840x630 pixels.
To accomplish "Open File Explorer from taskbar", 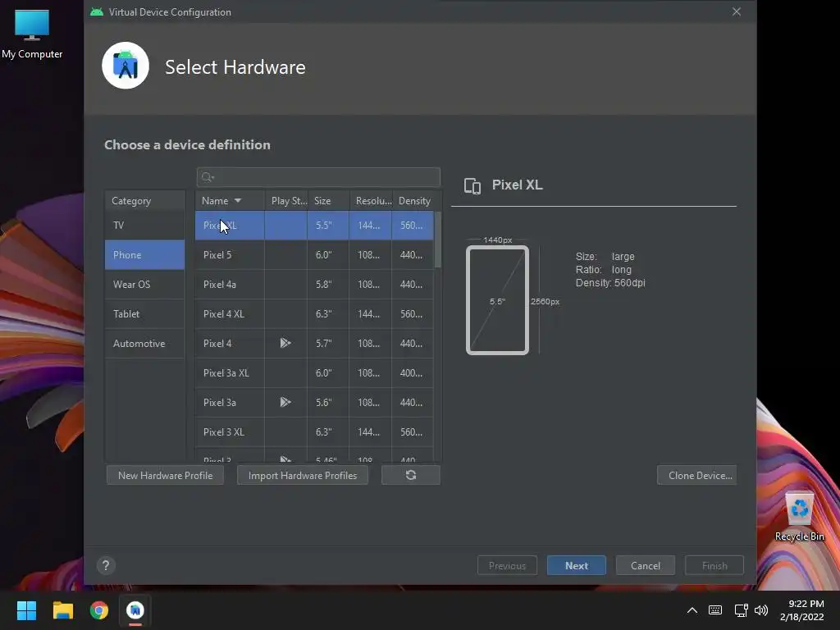I will (62, 610).
